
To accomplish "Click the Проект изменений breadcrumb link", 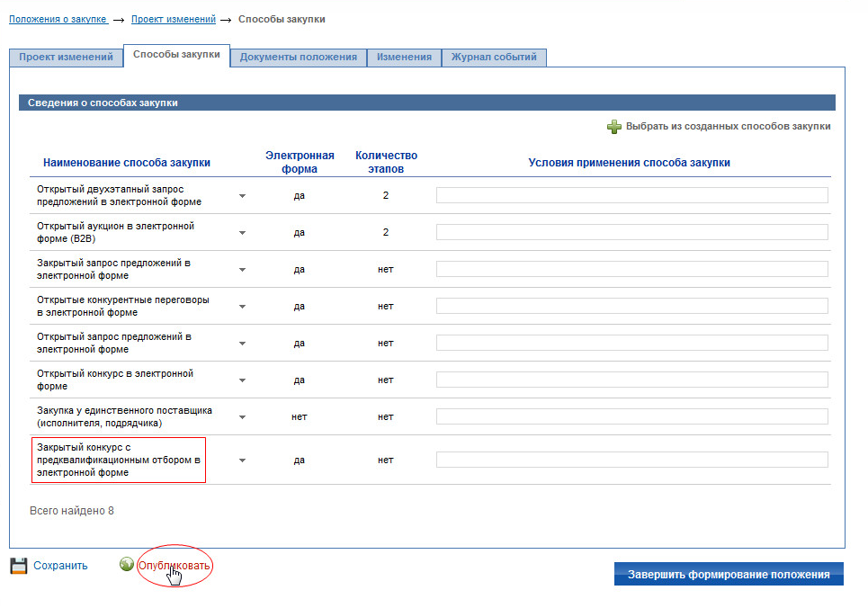I will click(173, 19).
